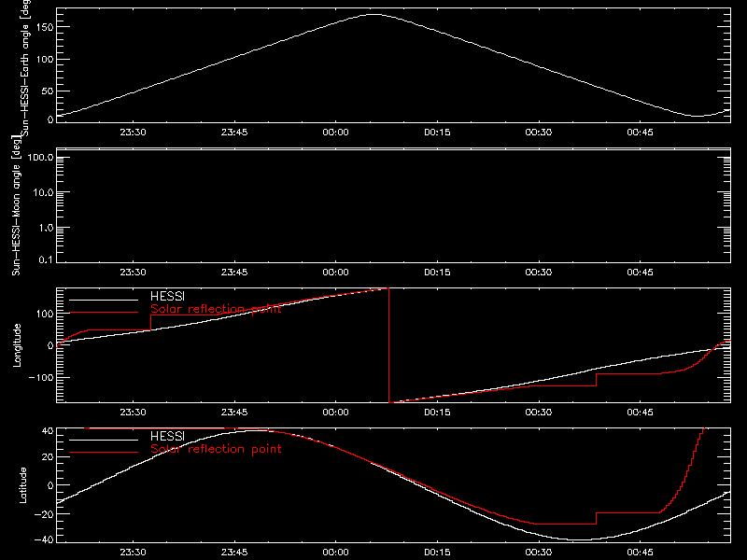The height and width of the screenshot is (560, 747).
Task: Select 00:30 under the Latitude plot
Action: click(x=539, y=552)
